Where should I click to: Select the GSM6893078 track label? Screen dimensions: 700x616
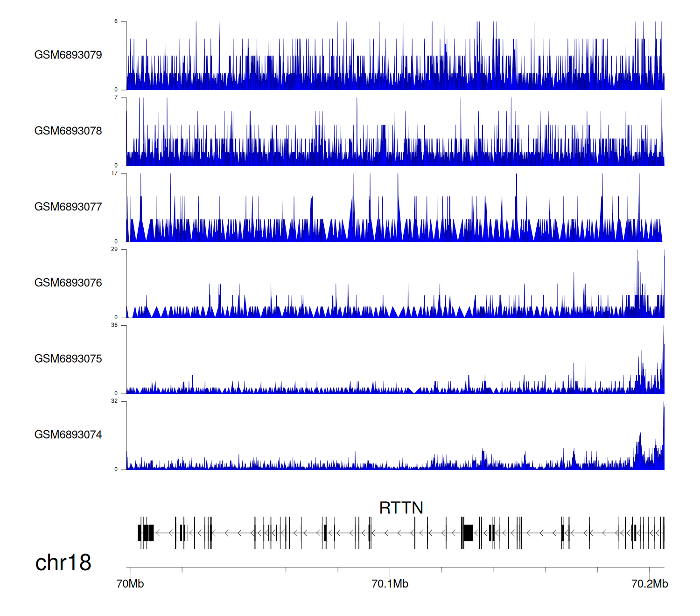[x=68, y=131]
